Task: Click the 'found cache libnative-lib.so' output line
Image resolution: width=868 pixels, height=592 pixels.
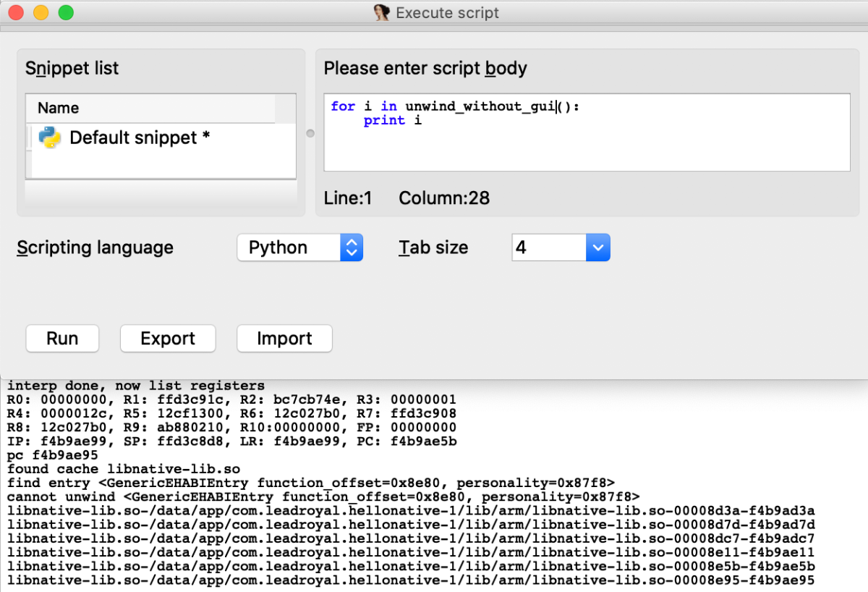Action: (124, 469)
